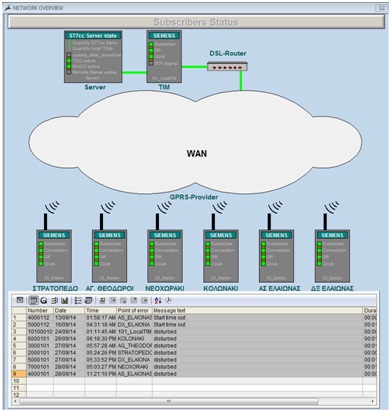Select the ΝΕΟΧΩΡΑΚΙ station module

click(165, 256)
